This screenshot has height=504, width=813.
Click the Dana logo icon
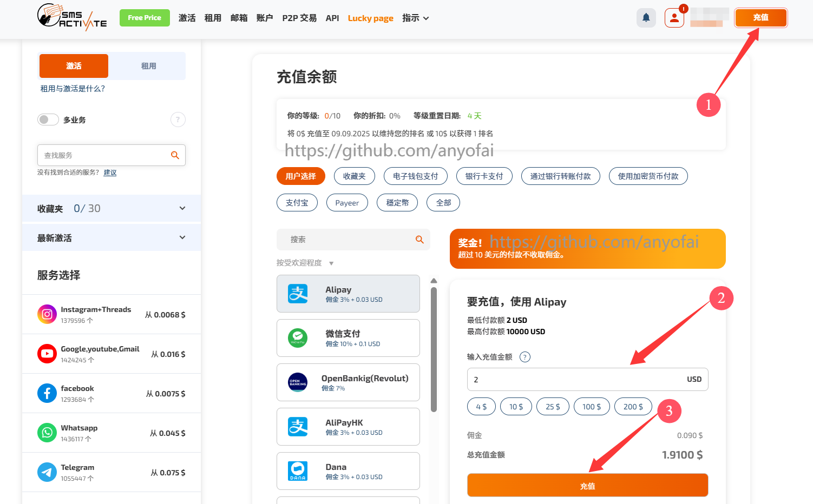pyautogui.click(x=298, y=471)
